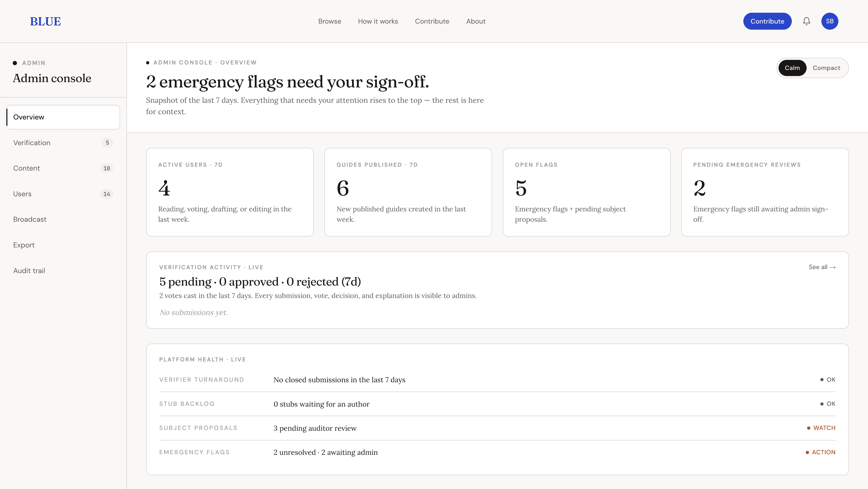The width and height of the screenshot is (868, 489).
Task: Click the 'Admin console' sidebar title
Action: [x=52, y=78]
